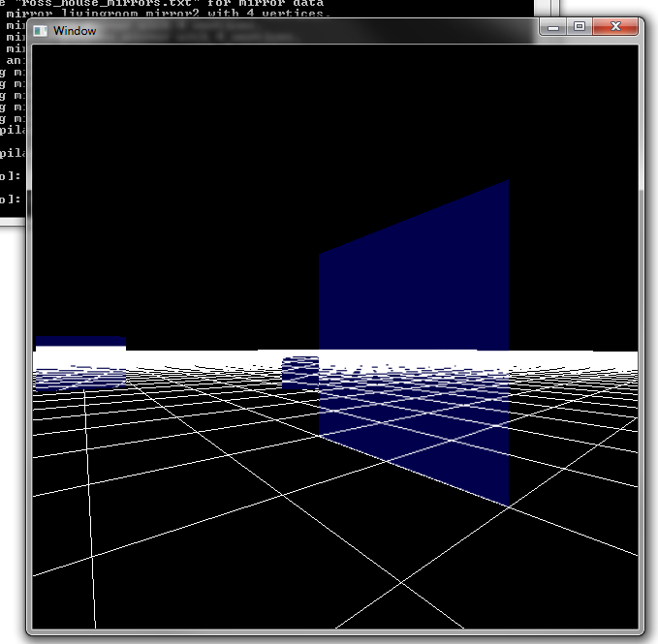Click the white horizon band in the viewport

[572, 360]
